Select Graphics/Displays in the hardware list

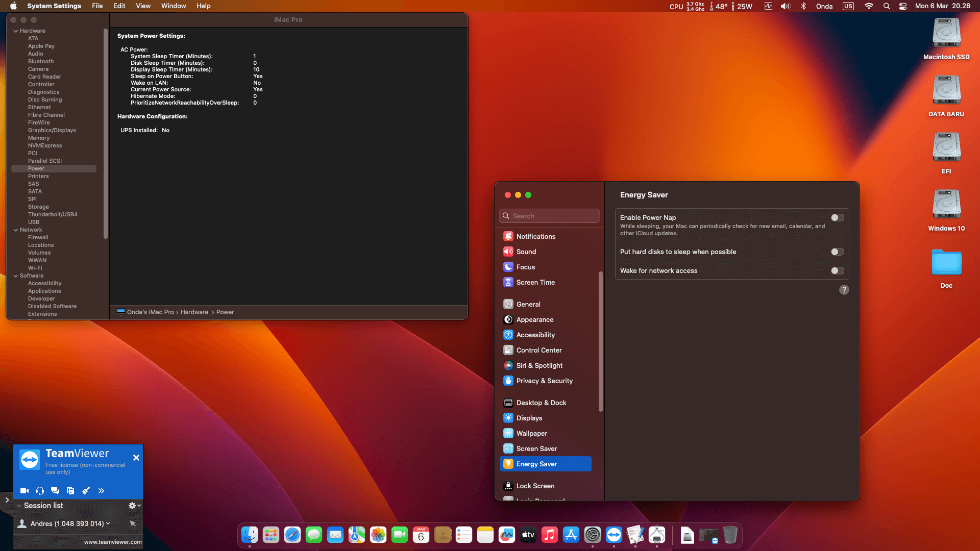52,130
